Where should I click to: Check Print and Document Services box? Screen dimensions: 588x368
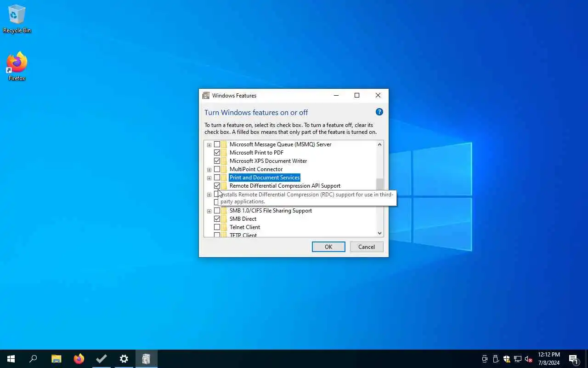pos(217,178)
